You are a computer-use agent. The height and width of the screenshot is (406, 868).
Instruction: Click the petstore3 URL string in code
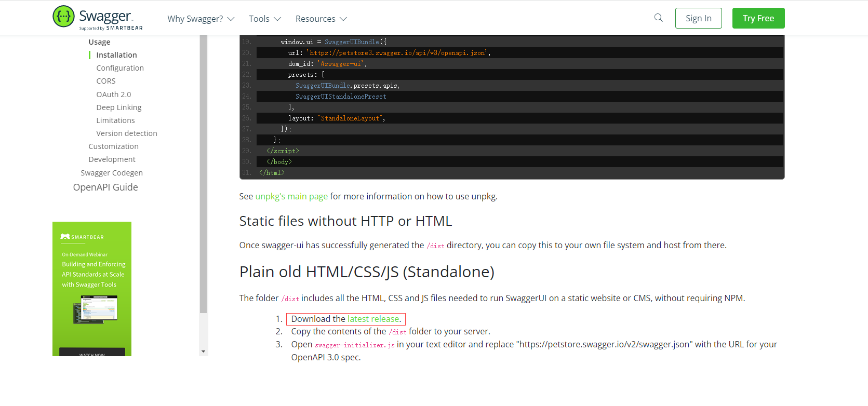pyautogui.click(x=397, y=53)
